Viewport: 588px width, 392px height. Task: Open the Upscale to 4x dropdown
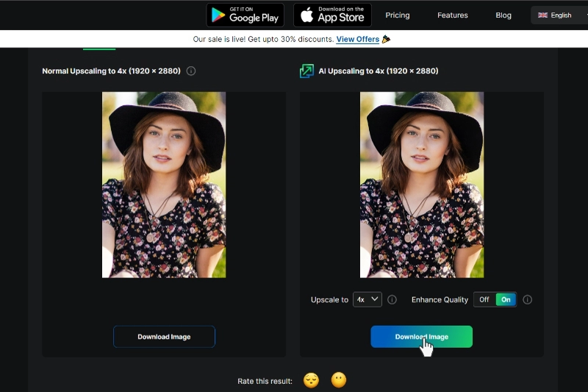(367, 299)
